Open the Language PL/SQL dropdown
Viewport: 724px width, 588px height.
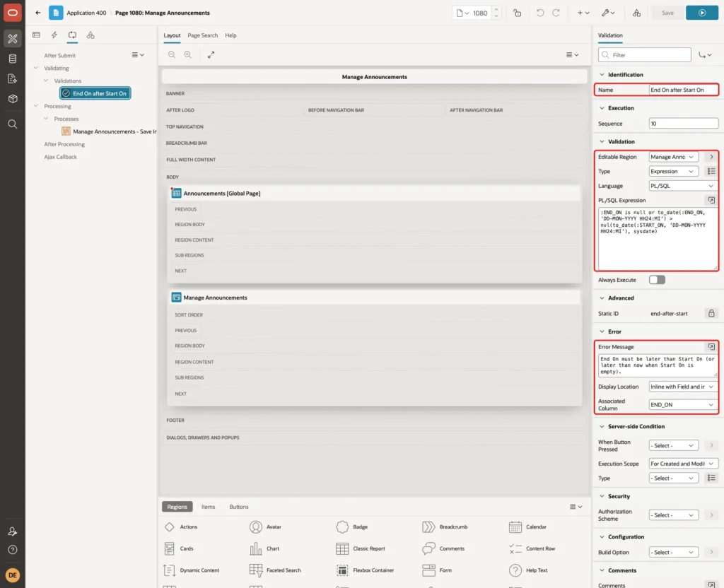(x=683, y=186)
